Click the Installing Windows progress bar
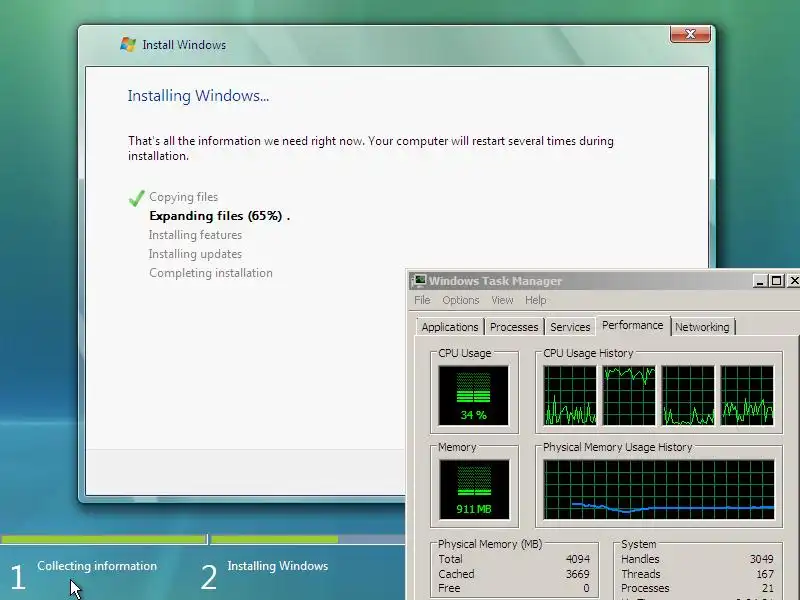The height and width of the screenshot is (600, 800). pyautogui.click(x=308, y=539)
